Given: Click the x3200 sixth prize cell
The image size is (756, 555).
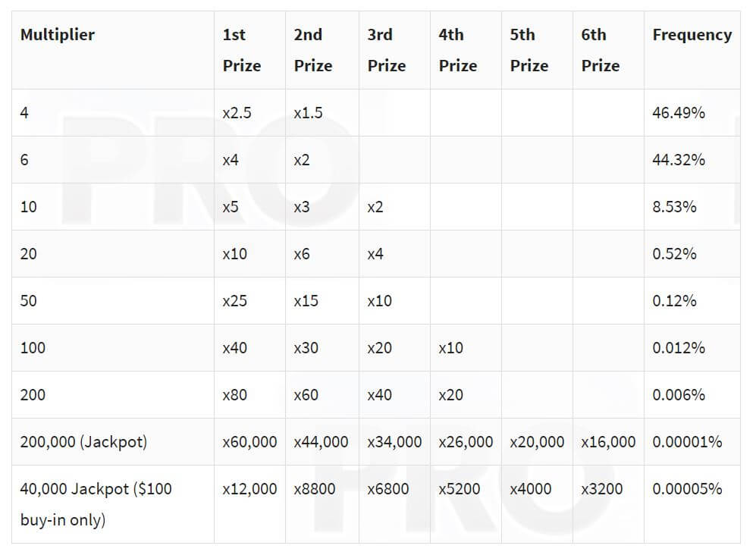Looking at the screenshot, I should (602, 489).
